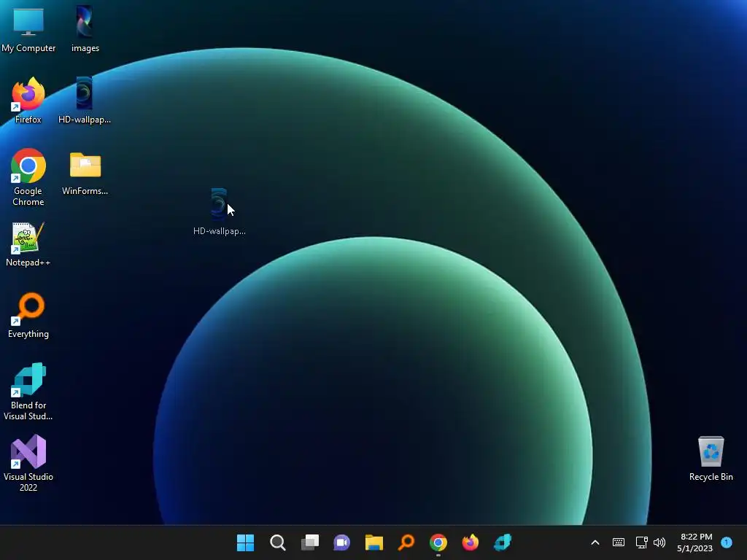Screen dimensions: 747x560
Task: Open Task View on taskbar
Action: (x=309, y=542)
